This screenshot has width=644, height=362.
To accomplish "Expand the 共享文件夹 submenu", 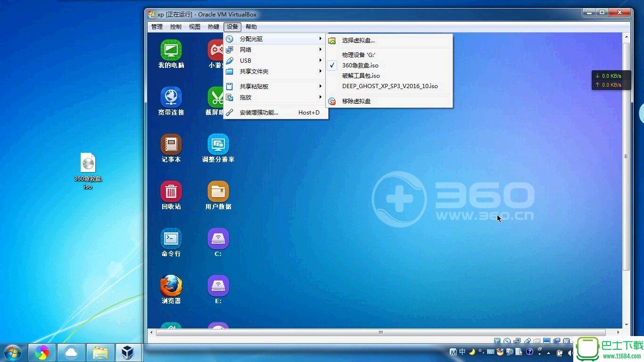I will (275, 71).
